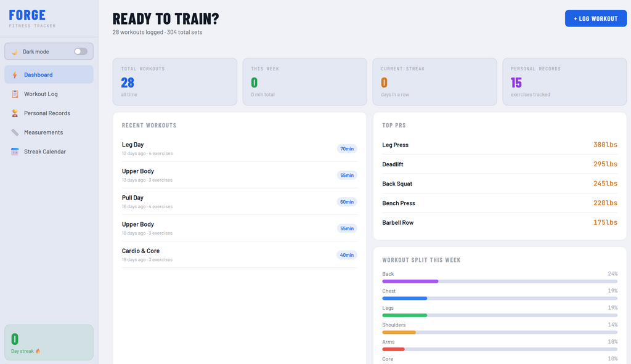Open the Dashboard menu item
631x364 pixels.
[49, 75]
